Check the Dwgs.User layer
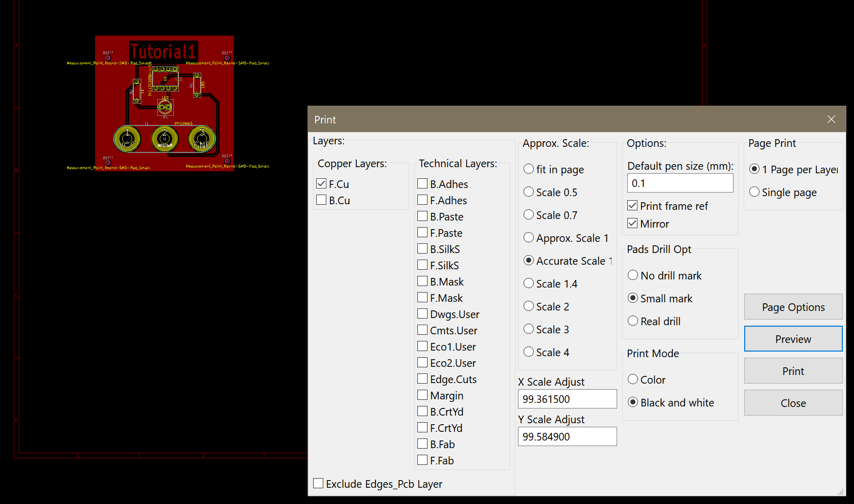This screenshot has height=504, width=854. tap(422, 314)
